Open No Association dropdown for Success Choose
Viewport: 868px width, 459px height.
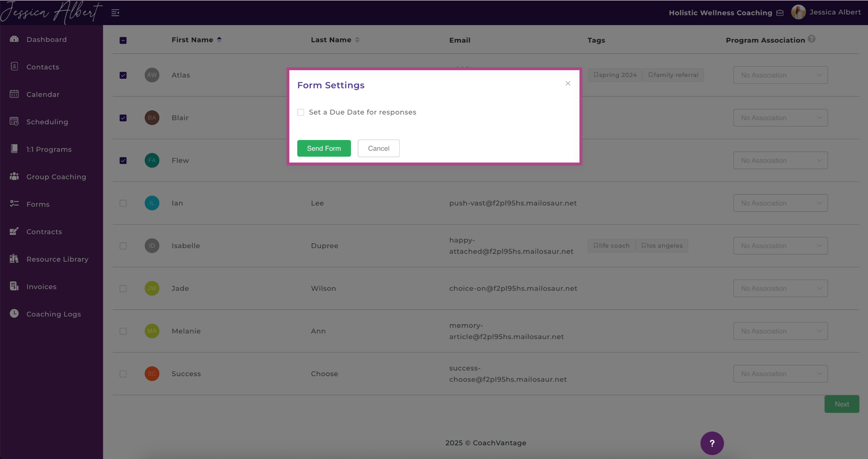[780, 374]
